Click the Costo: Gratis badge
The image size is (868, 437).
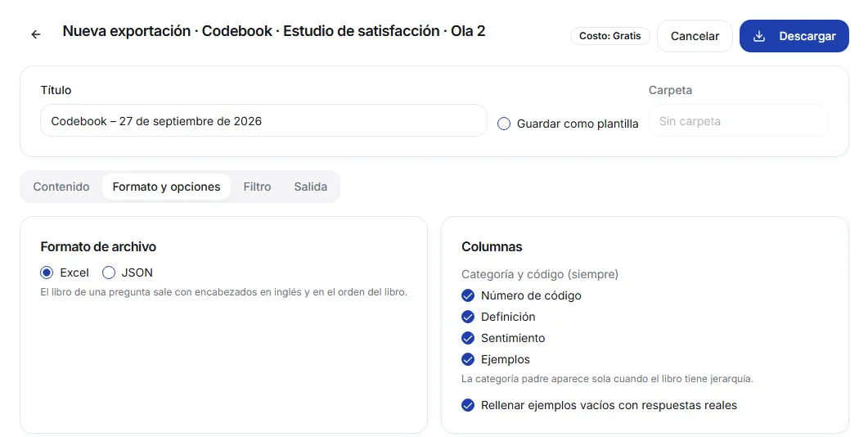pyautogui.click(x=610, y=36)
